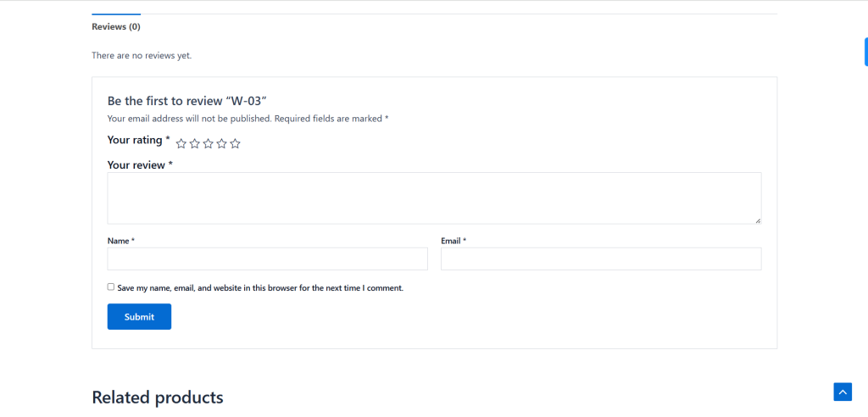The image size is (868, 417).
Task: Click the blue tab on the right edge
Action: (865, 51)
